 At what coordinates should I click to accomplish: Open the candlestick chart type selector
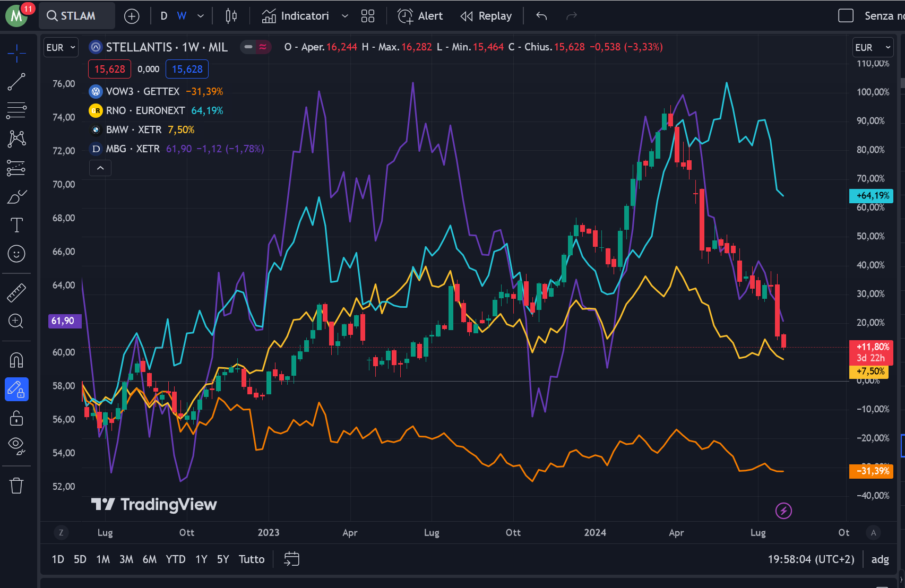(x=231, y=16)
